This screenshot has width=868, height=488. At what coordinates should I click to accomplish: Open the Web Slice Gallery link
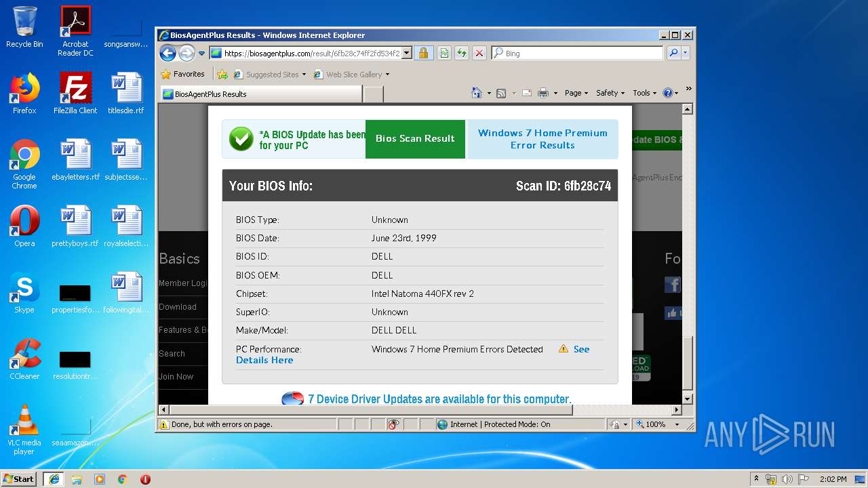[351, 75]
